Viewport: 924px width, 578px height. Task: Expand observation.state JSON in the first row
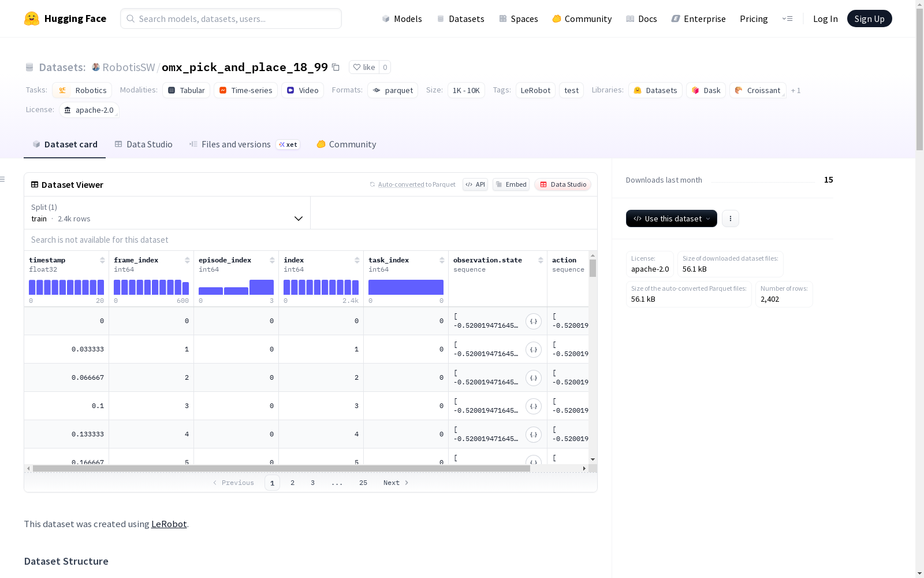click(x=534, y=321)
